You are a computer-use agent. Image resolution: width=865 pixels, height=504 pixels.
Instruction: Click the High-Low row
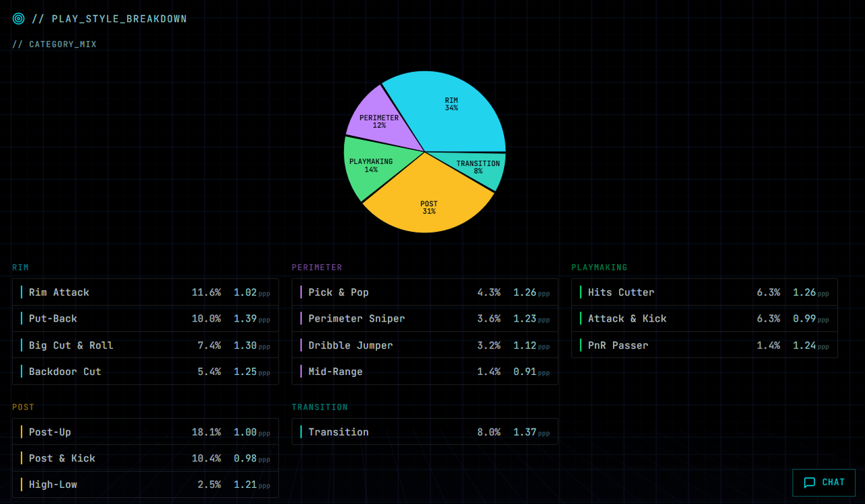(145, 484)
